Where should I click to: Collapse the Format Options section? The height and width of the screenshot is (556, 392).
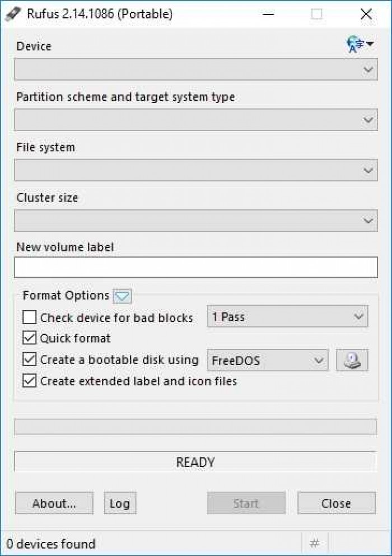[x=122, y=296]
